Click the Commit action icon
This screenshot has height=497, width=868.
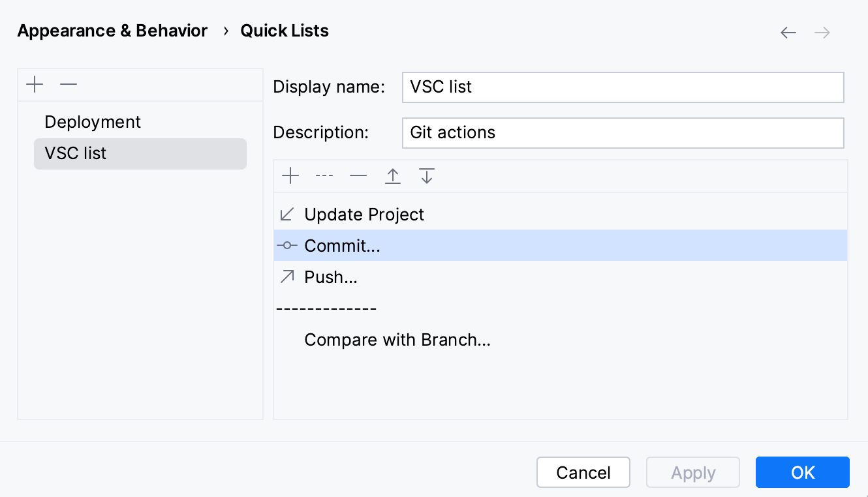287,245
